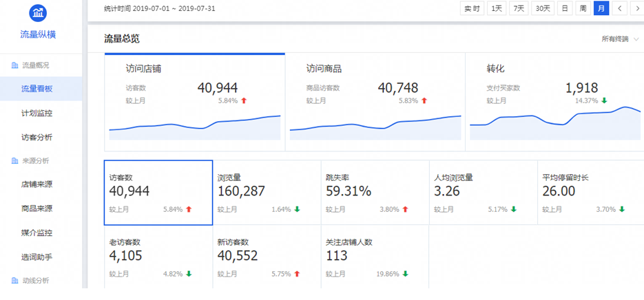Open 店铺来源 menu item
This screenshot has height=300, width=644.
pyautogui.click(x=37, y=185)
